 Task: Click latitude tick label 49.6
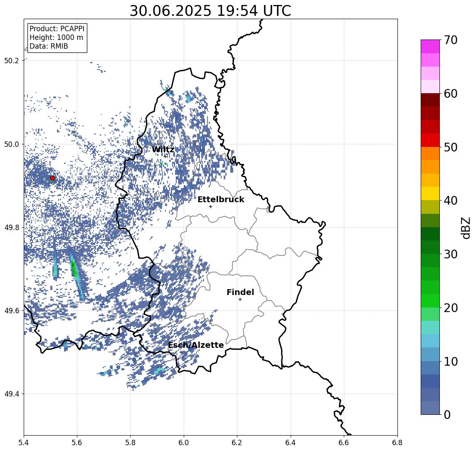coord(12,311)
